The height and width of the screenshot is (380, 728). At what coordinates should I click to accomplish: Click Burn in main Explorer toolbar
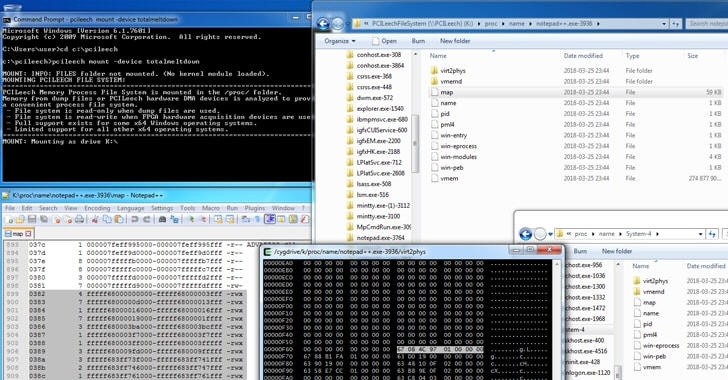pyautogui.click(x=418, y=41)
